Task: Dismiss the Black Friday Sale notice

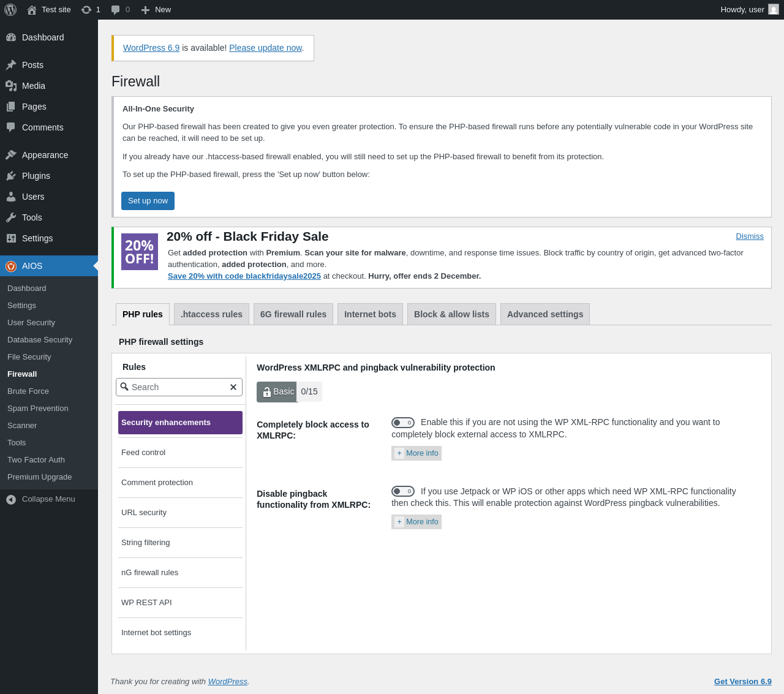Action: (750, 236)
